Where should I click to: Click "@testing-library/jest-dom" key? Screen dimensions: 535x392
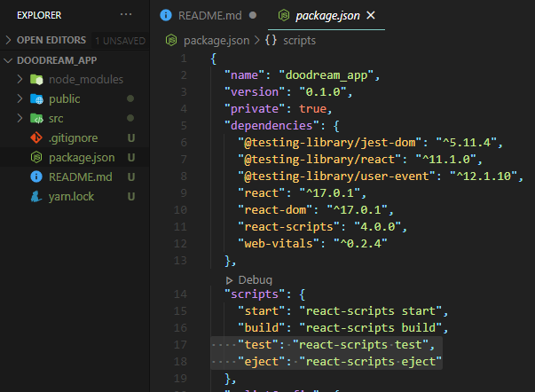tap(330, 142)
